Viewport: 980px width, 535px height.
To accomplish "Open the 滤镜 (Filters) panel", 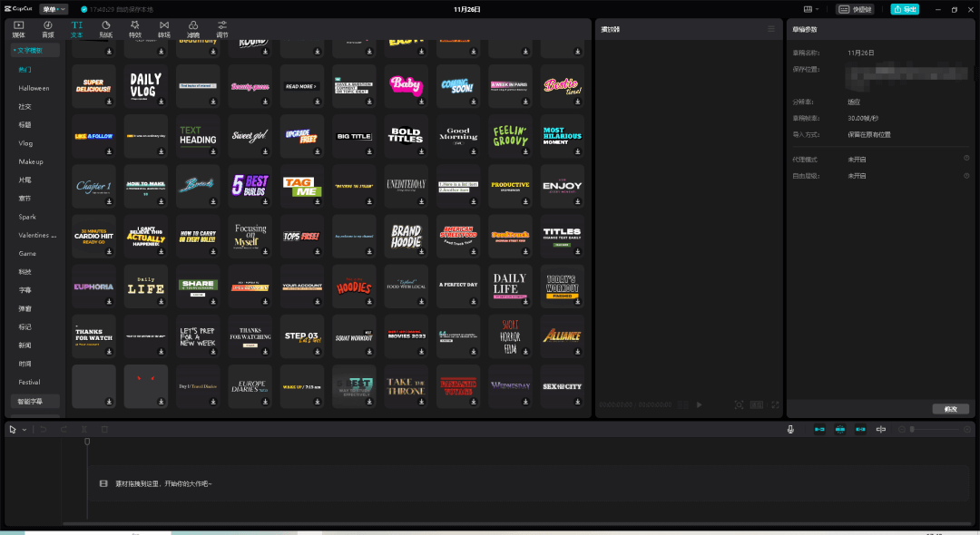I will pos(193,29).
